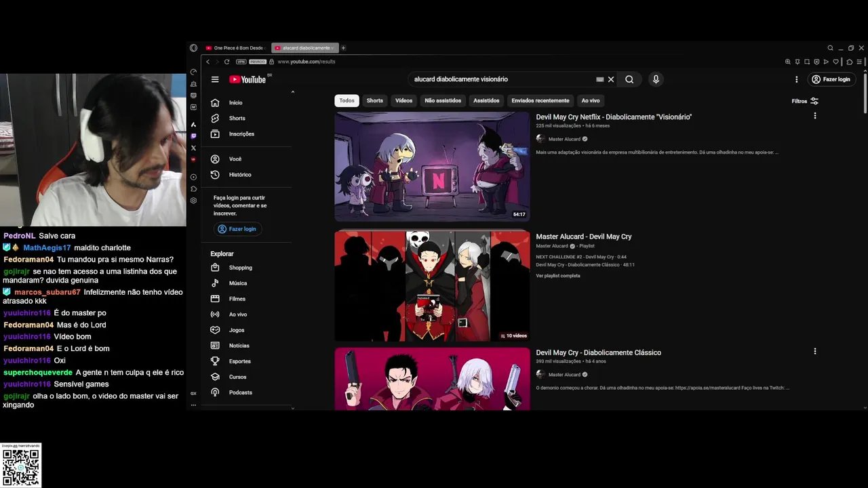Open Ao vivo under Explorar

click(x=246, y=314)
